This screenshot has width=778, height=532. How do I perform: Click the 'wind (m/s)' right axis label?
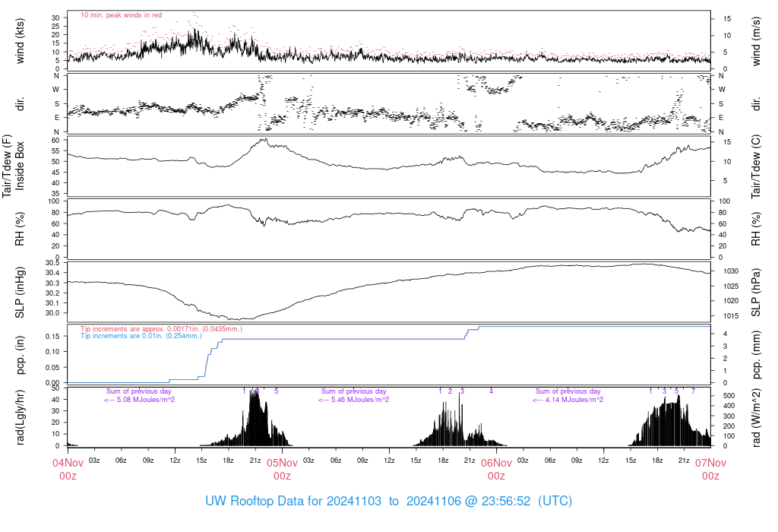coord(757,41)
